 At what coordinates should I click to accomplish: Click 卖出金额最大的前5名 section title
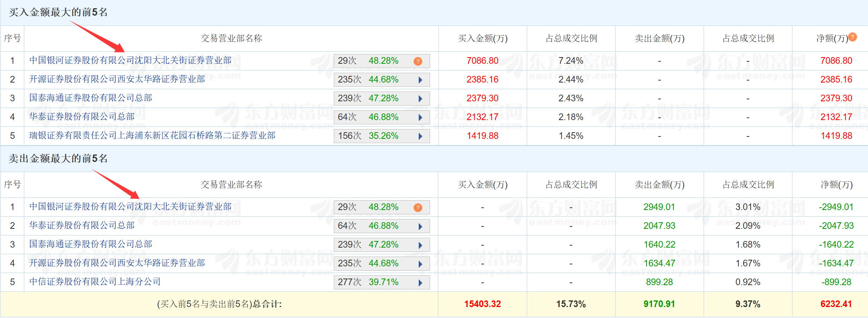[58, 158]
